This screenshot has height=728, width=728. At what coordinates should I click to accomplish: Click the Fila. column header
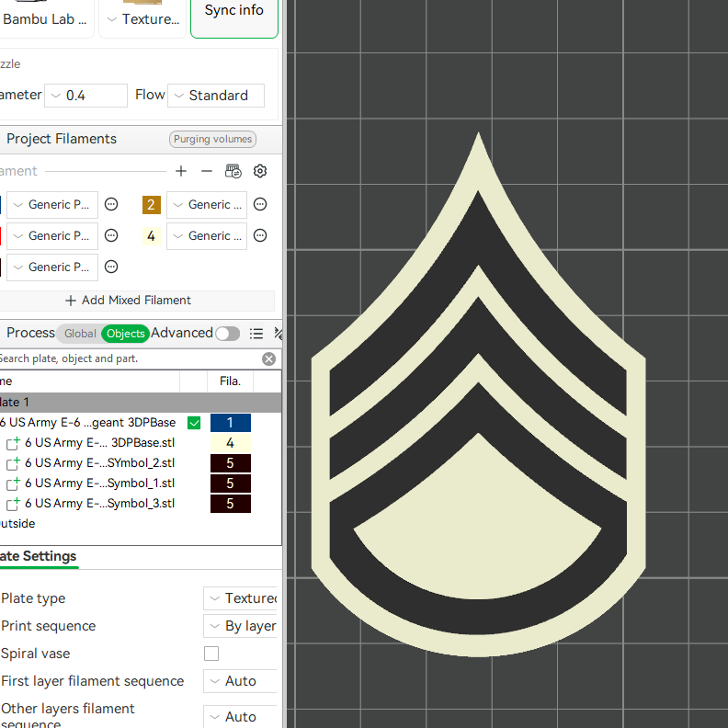pos(231,381)
